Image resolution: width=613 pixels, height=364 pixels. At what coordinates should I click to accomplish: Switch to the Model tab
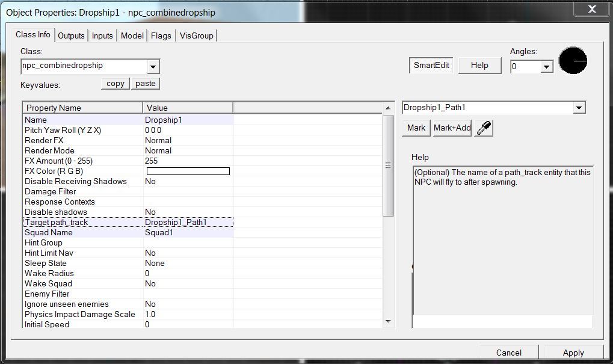pos(132,35)
